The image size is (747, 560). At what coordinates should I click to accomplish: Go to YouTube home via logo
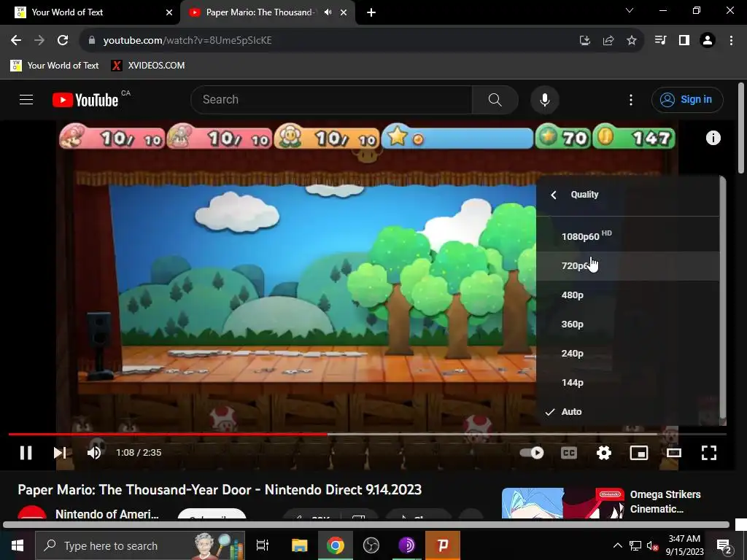pyautogui.click(x=86, y=100)
